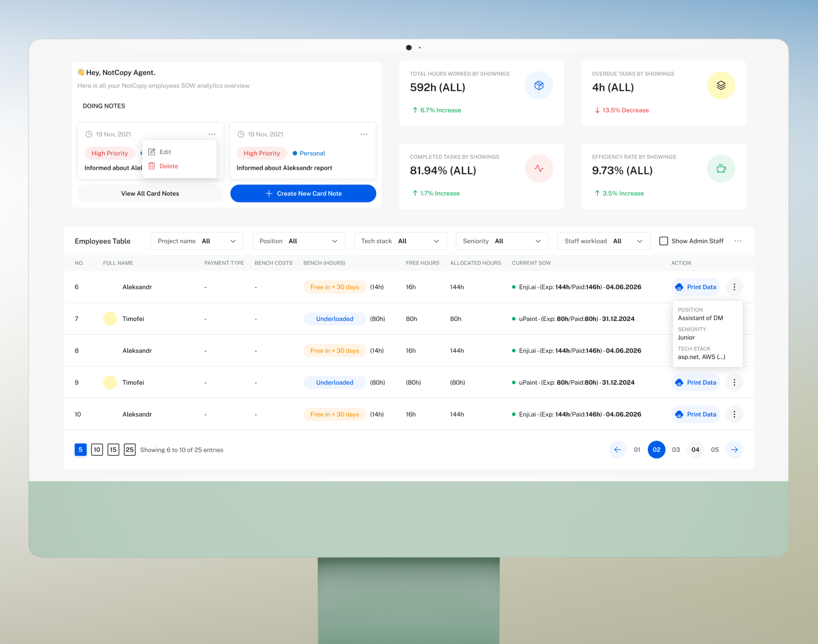Click Print Data in row 10

[x=696, y=415]
